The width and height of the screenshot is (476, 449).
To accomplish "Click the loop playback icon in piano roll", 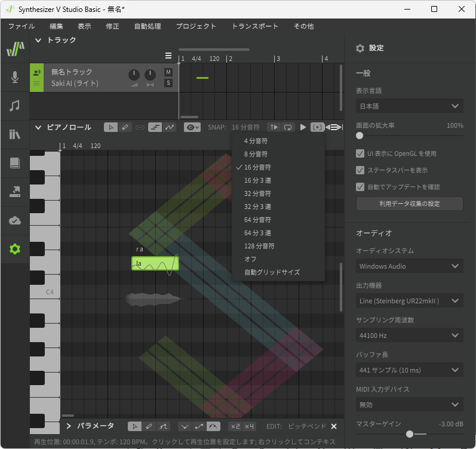I will pos(288,127).
